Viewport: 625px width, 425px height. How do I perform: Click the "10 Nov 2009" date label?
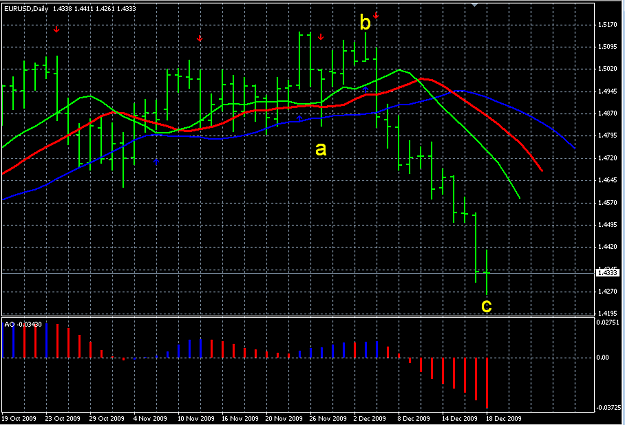[x=196, y=419]
